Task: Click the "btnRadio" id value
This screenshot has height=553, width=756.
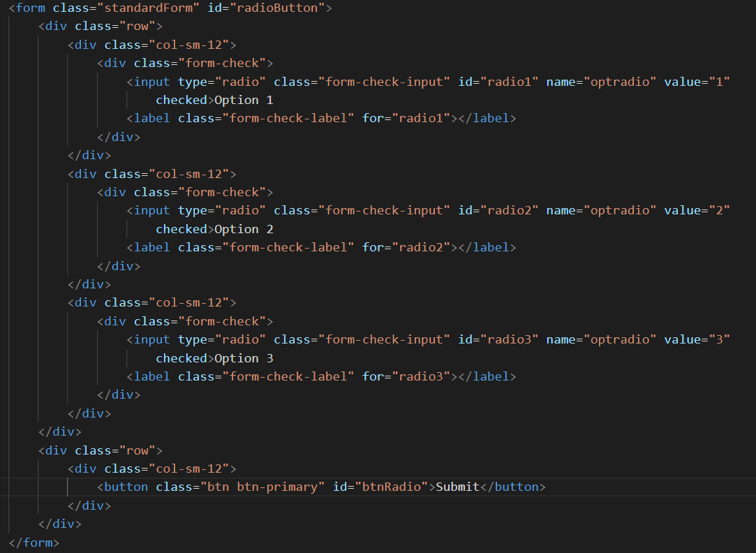Action: point(391,487)
